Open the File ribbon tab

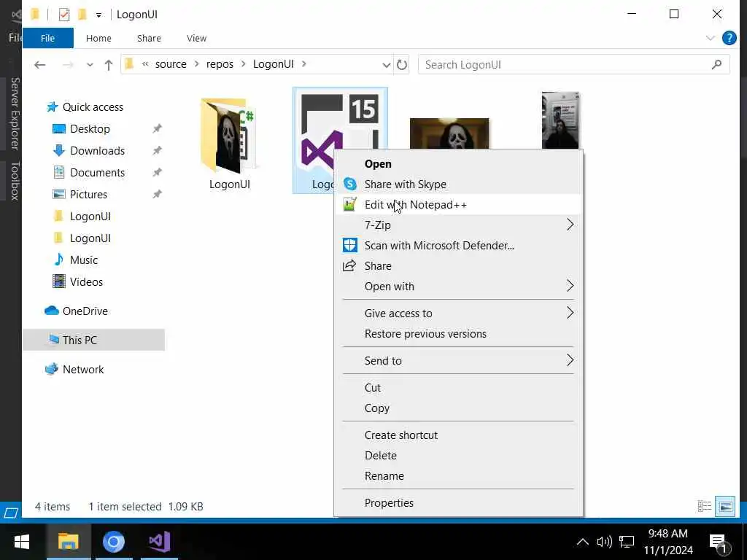tap(47, 38)
